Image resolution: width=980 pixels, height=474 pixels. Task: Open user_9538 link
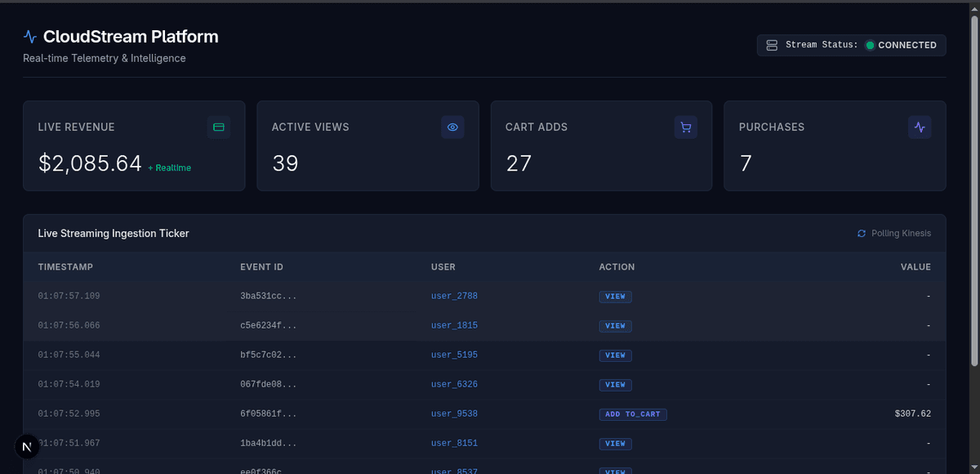(x=454, y=414)
